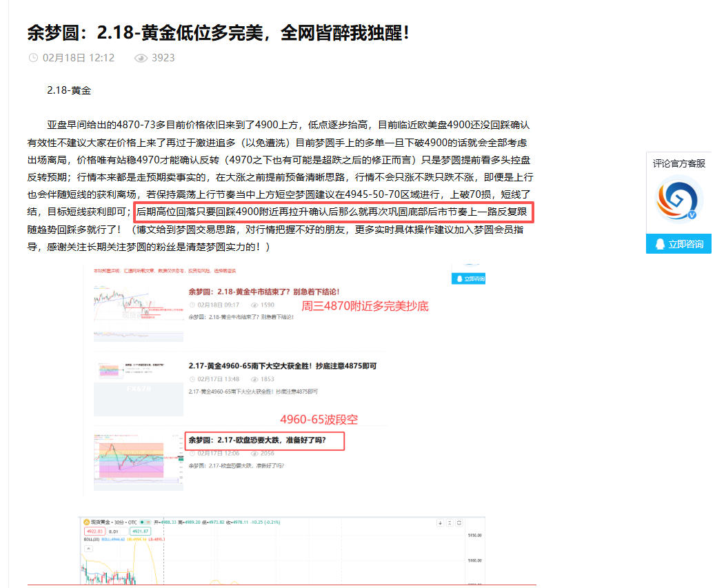Viewport: 715px width, 588px height.
Task: Click the 立即咨询 consult button in sidebar
Action: pyautogui.click(x=678, y=244)
